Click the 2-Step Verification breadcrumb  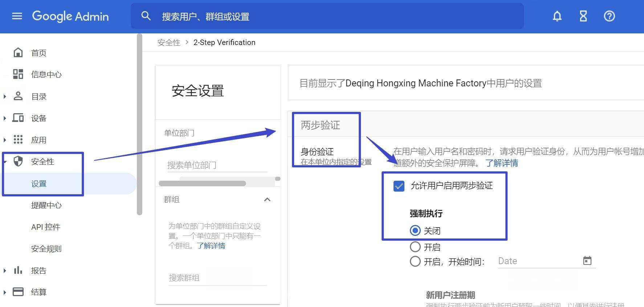[x=224, y=42]
